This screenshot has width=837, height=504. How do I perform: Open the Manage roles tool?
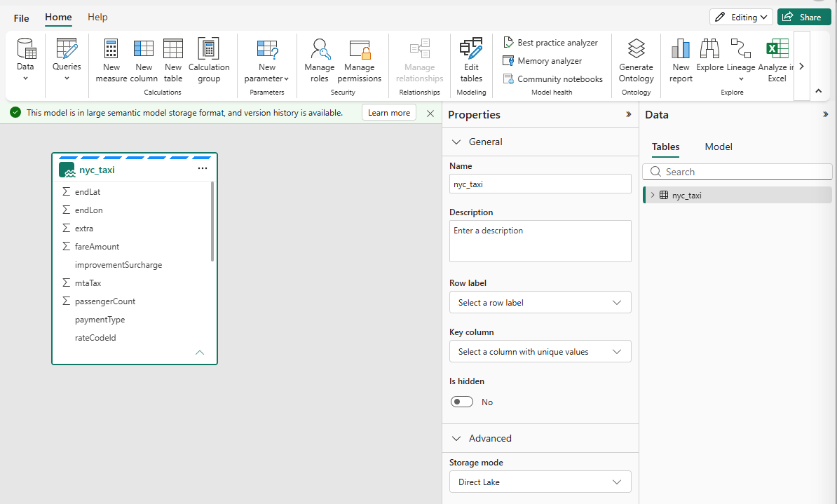point(319,61)
